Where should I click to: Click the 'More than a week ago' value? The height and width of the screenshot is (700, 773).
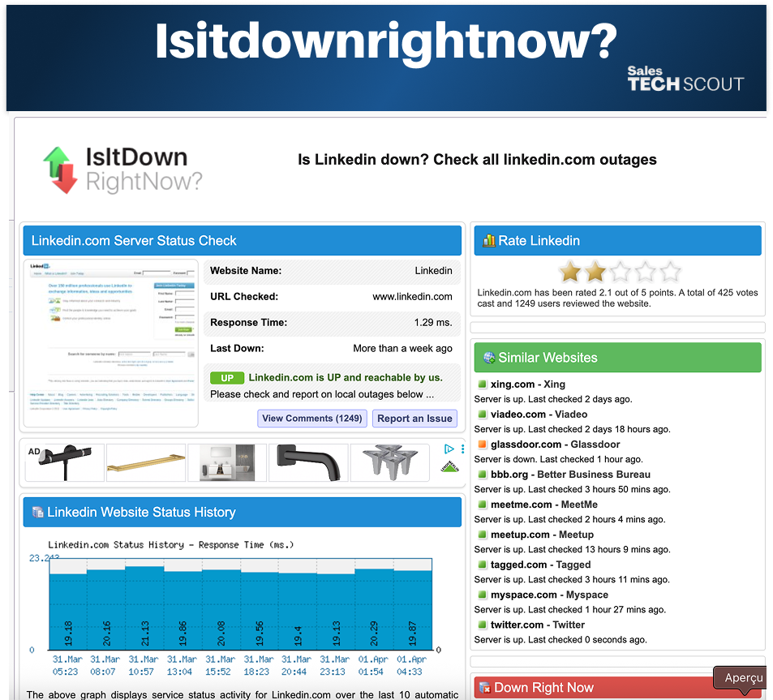402,349
